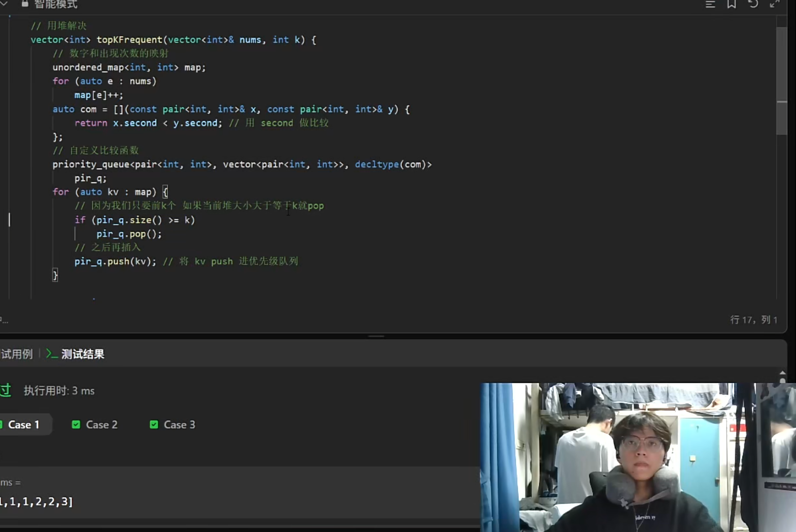Screen dimensions: 796x532
Task: Click the closing brace of the kv loop
Action: 55,275
